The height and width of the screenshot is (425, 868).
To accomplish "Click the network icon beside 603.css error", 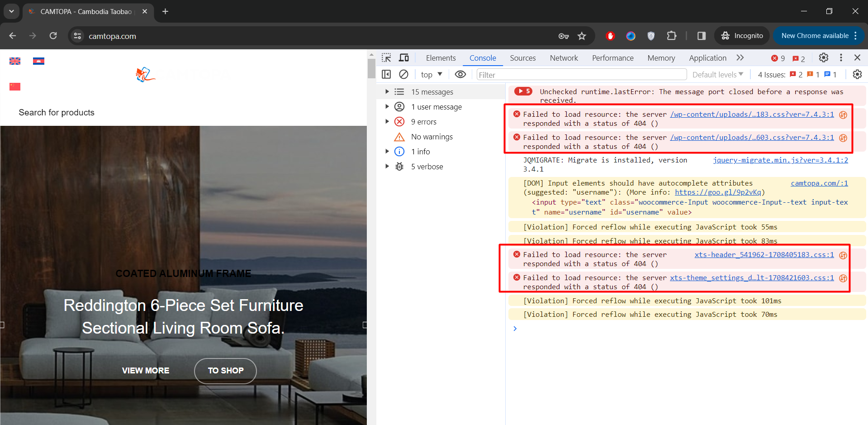I will click(843, 138).
